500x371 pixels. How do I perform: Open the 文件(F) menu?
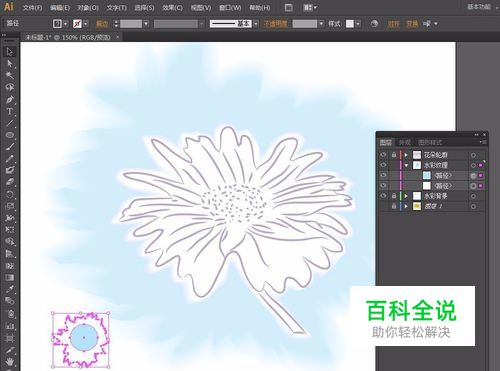(32, 7)
